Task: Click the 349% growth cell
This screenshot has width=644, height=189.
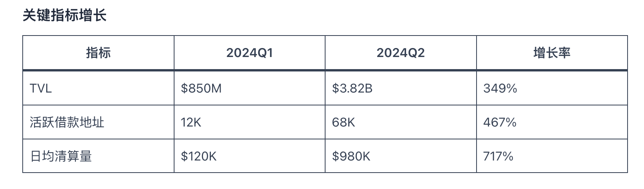Action: click(x=552, y=88)
